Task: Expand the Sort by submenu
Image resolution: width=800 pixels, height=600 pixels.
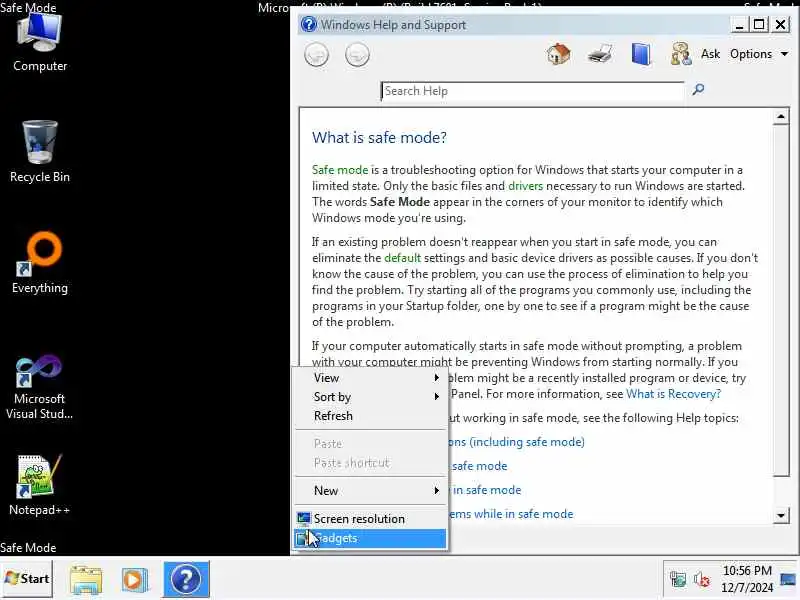Action: click(x=370, y=397)
